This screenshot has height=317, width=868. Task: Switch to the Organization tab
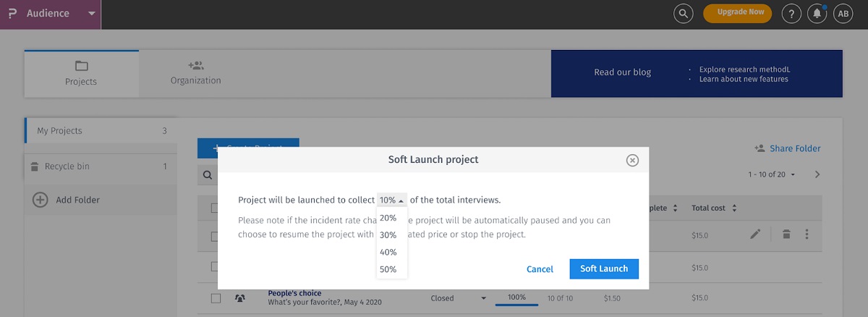click(195, 73)
